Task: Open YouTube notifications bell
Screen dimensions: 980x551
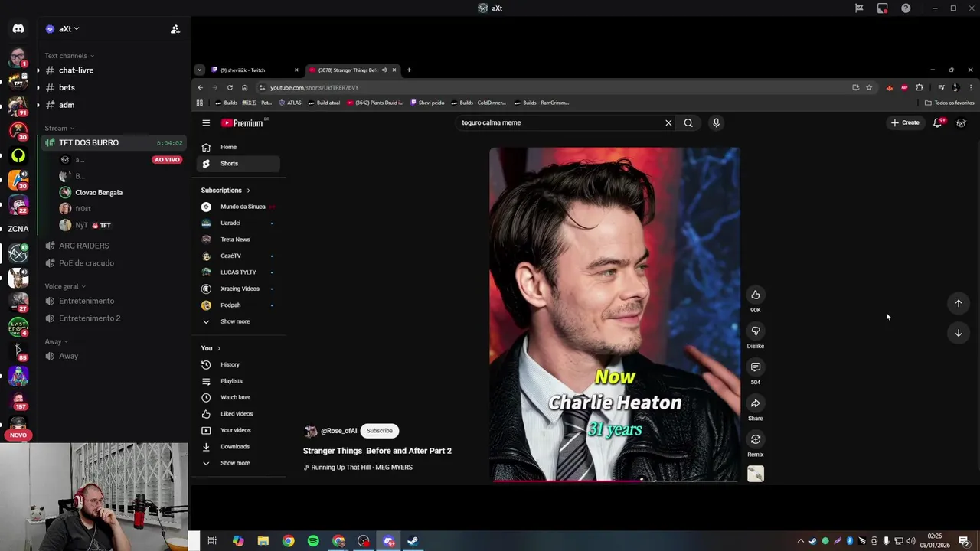Action: point(937,122)
